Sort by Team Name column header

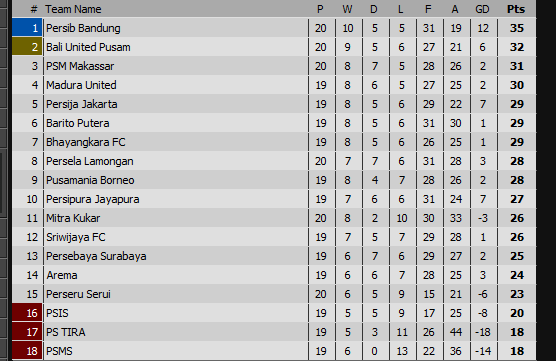(73, 9)
